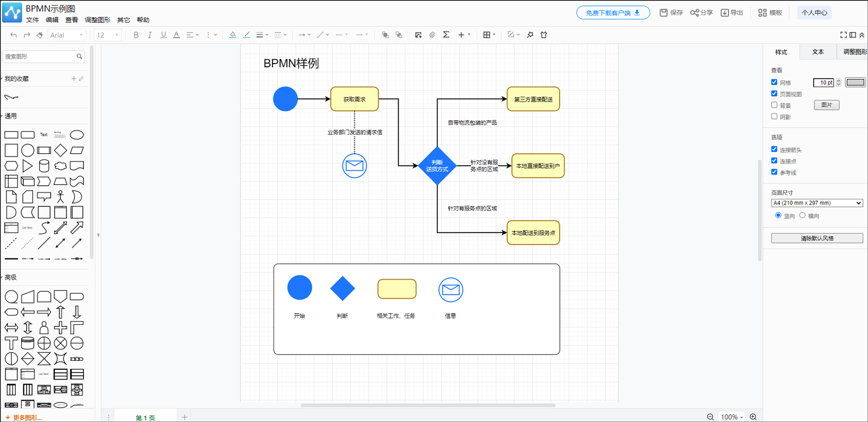Uncheck the 网格 grid checkbox

(x=774, y=83)
